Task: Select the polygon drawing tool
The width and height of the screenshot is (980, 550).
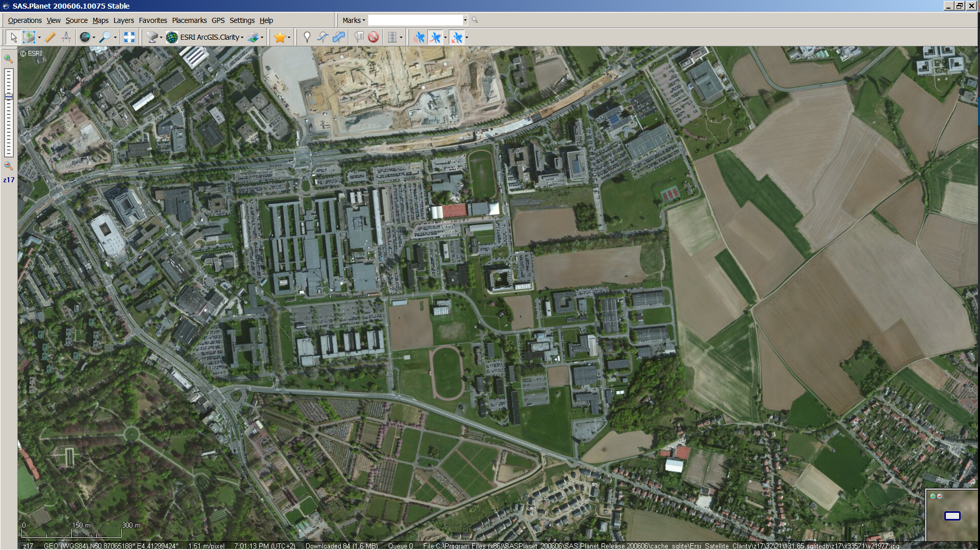Action: point(339,37)
